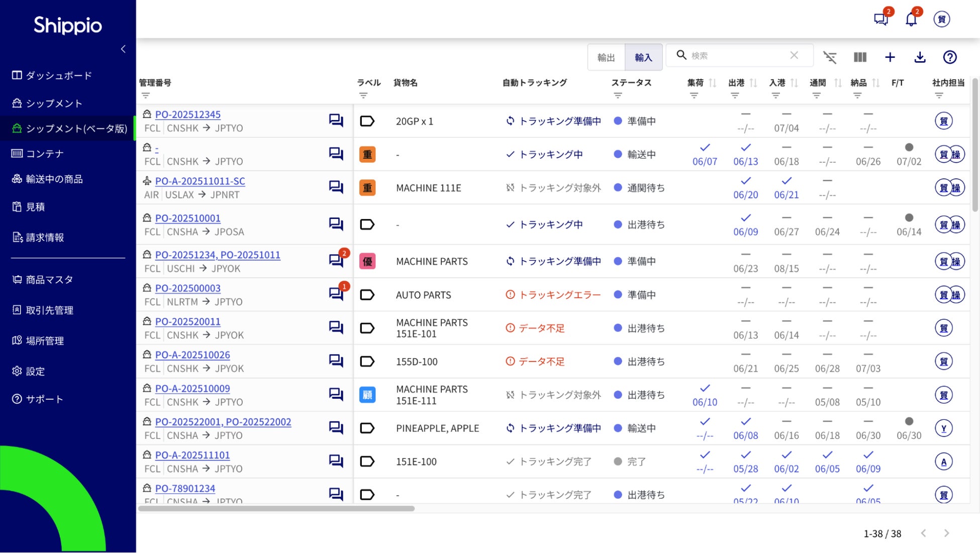The image size is (980, 553).
Task: Click the label tag icon for PO-202512345
Action: (367, 121)
